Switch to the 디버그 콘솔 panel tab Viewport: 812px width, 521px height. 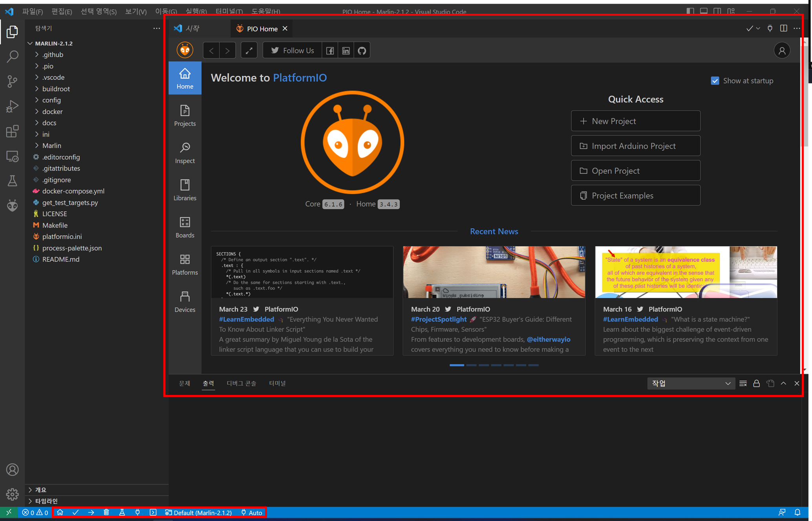(x=241, y=383)
